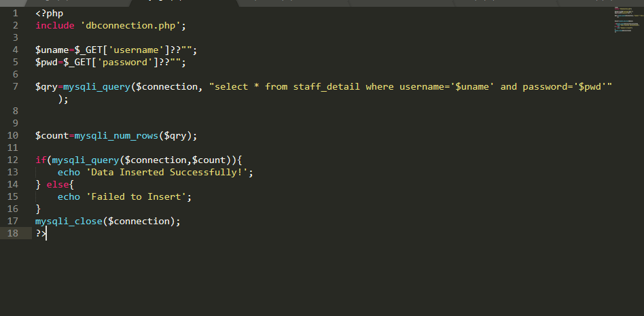Click line number 12 in the gutter

tap(13, 160)
